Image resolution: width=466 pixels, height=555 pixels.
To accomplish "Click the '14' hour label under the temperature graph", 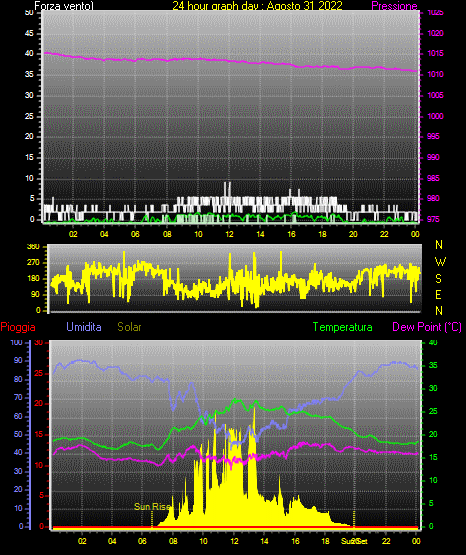I will pyautogui.click(x=264, y=541).
